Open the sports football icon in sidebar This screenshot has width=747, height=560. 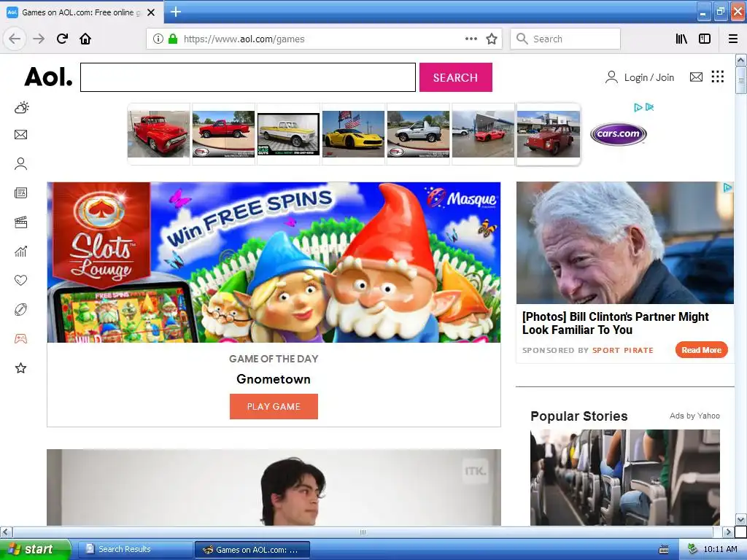pos(21,309)
